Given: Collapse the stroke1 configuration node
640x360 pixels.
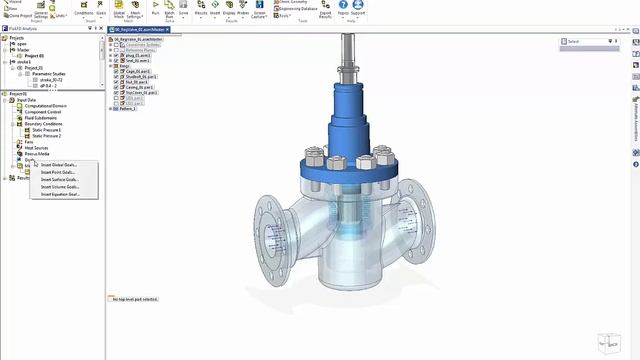Looking at the screenshot, I should [x=5, y=62].
